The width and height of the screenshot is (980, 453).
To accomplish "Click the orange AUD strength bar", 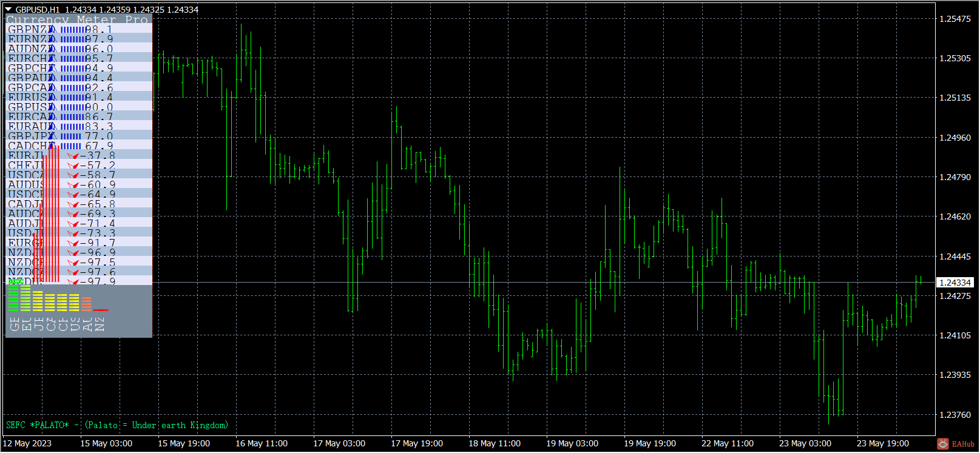I will point(86,304).
